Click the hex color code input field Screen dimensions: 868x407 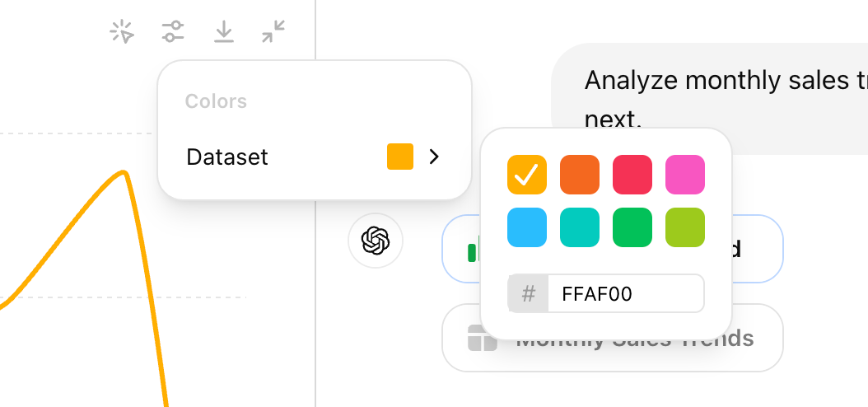(x=624, y=294)
